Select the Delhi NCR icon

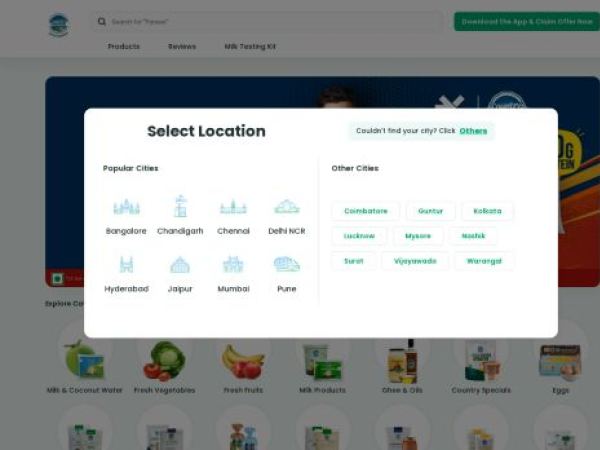(x=287, y=207)
